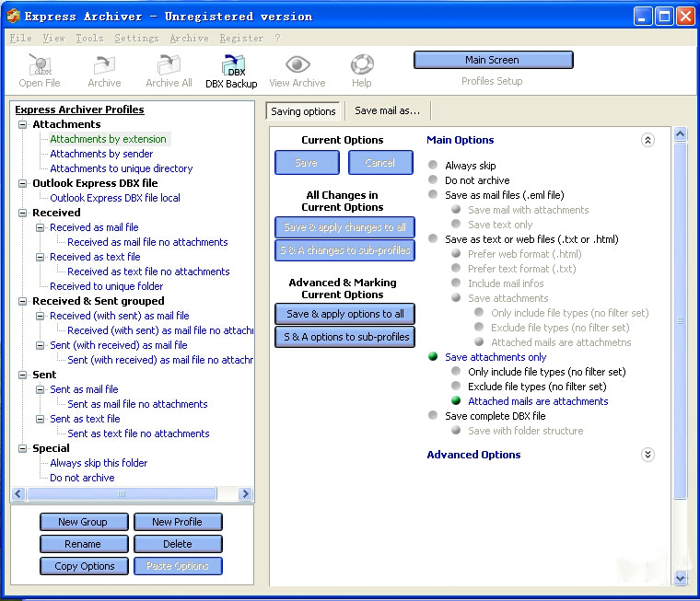The height and width of the screenshot is (601, 700).
Task: Select Outlook Express DBX file local profile
Action: pos(115,198)
